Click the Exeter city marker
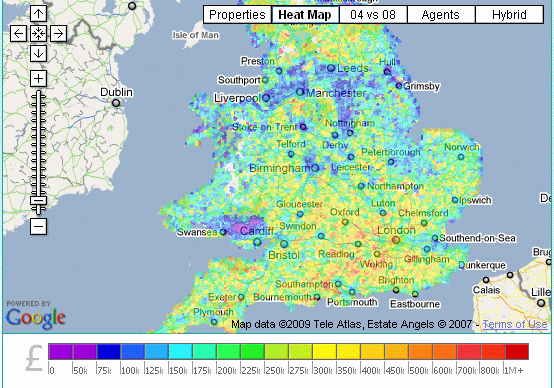 [241, 297]
